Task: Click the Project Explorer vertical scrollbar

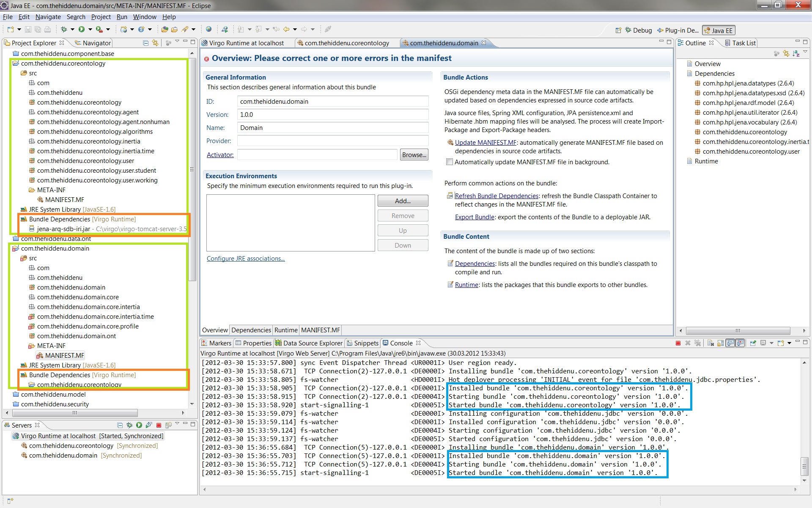Action: (x=192, y=169)
